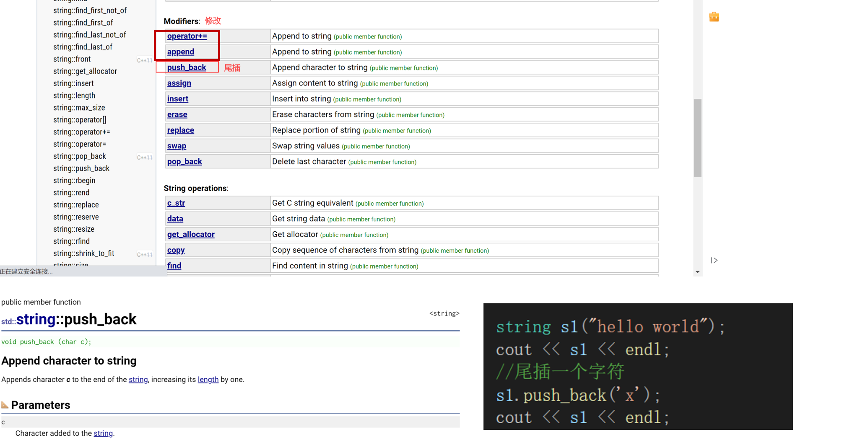Follow the 'string' link in Appends description
Viewport: 868px width, 442px height.
(138, 380)
